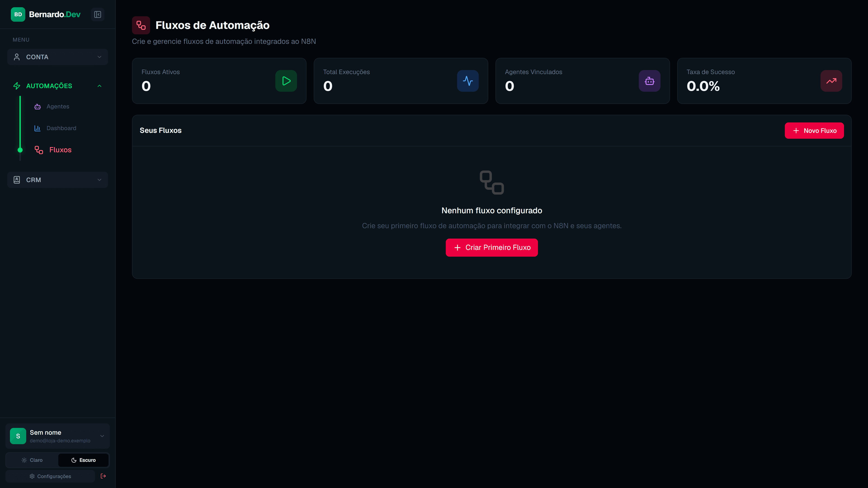The height and width of the screenshot is (488, 868).
Task: Collapse the AUTOMAÇÕES section chevron
Action: click(99, 86)
